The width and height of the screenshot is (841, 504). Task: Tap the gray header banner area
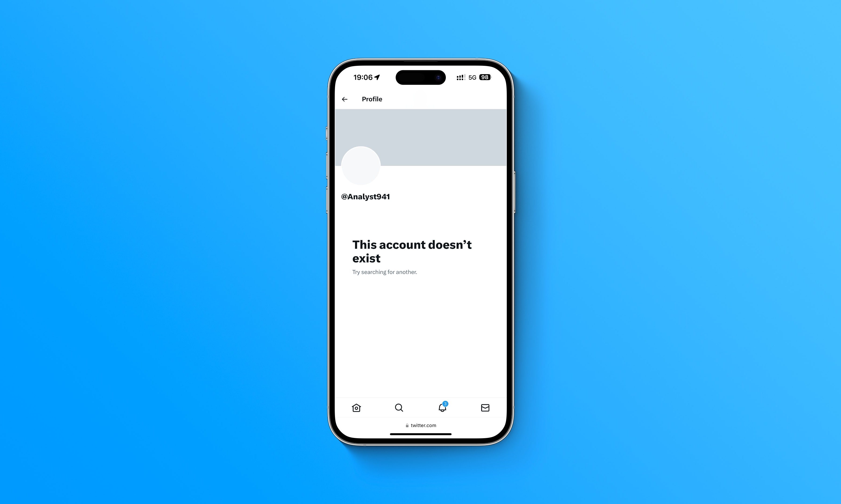[420, 137]
